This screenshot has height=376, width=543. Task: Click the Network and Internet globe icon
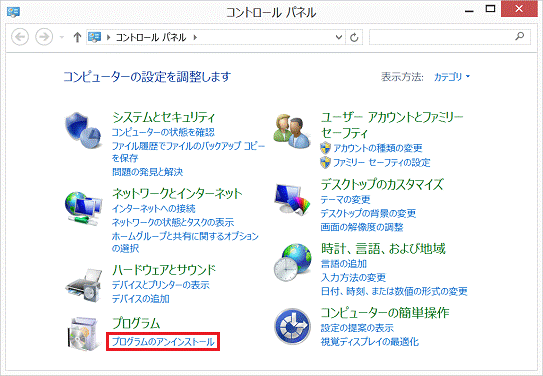[x=83, y=208]
